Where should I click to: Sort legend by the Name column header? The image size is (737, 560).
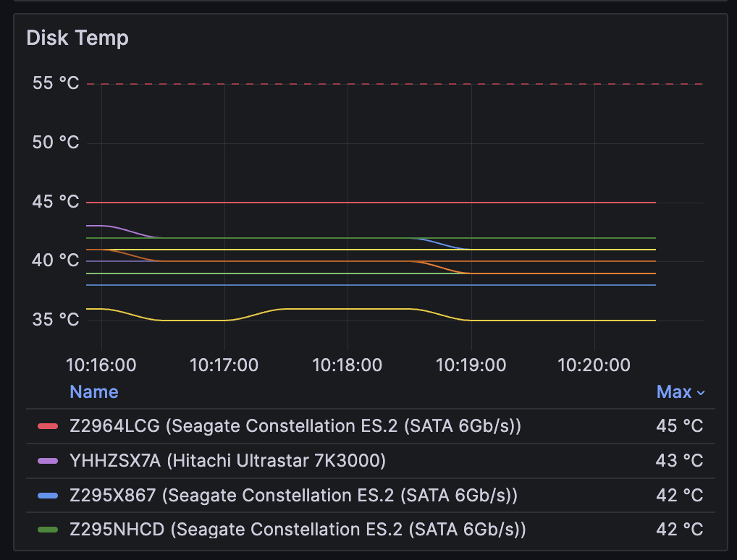(93, 392)
